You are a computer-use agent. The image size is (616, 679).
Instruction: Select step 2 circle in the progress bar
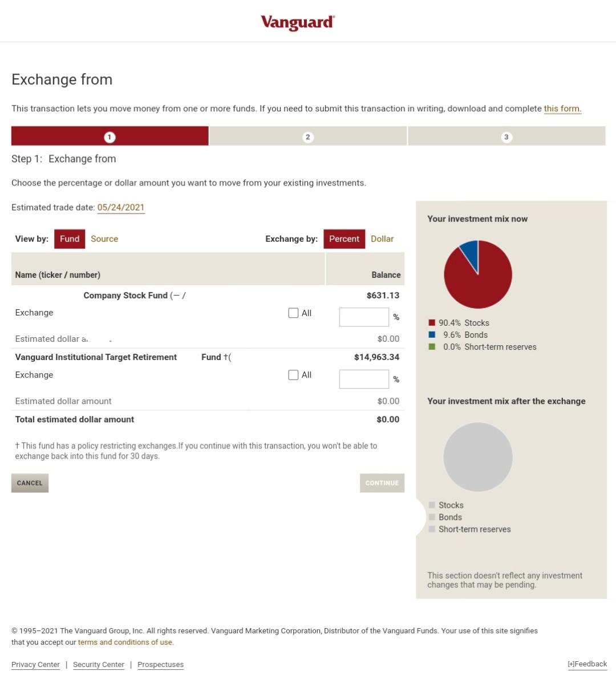click(x=307, y=137)
